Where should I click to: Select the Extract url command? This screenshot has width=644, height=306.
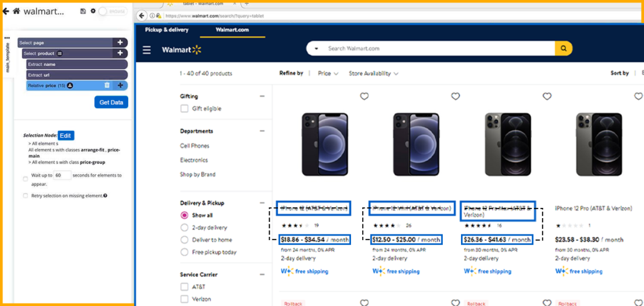tap(77, 75)
